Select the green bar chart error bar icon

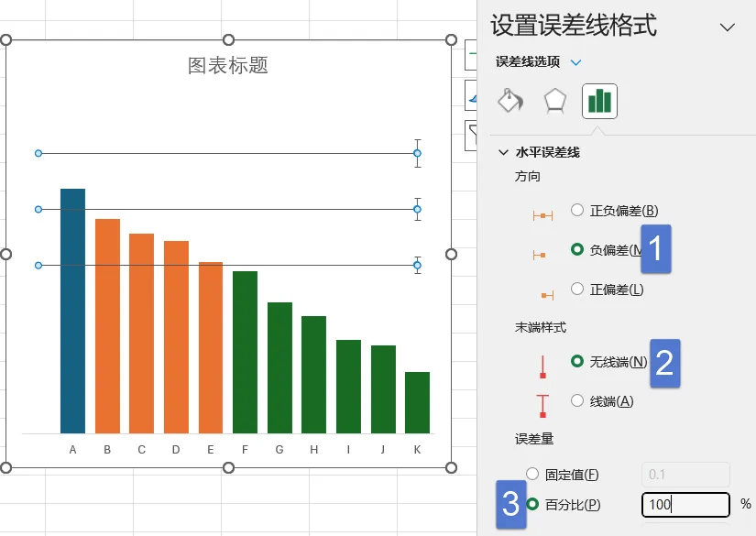tap(598, 101)
